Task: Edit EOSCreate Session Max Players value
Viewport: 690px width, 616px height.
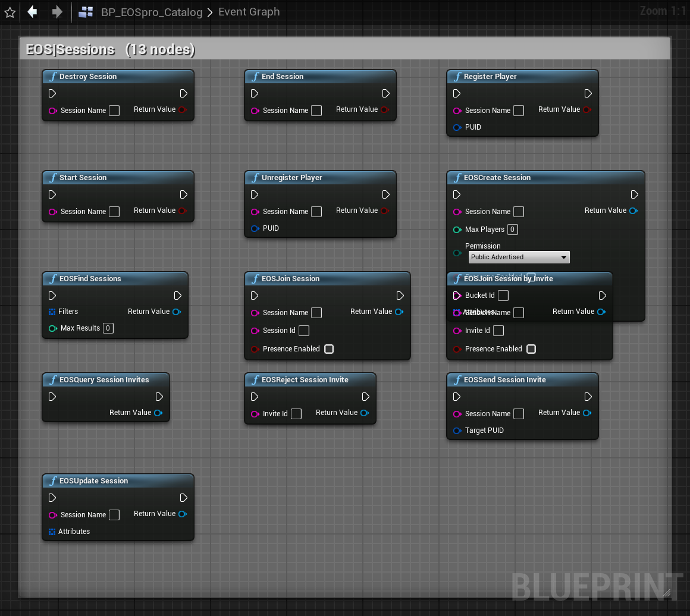Action: [513, 230]
